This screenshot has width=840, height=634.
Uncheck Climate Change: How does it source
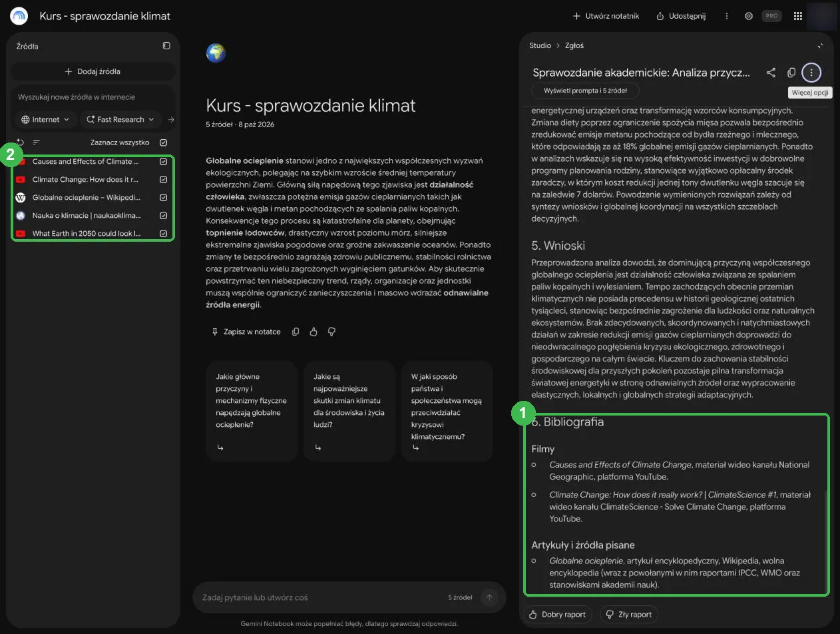(x=164, y=179)
